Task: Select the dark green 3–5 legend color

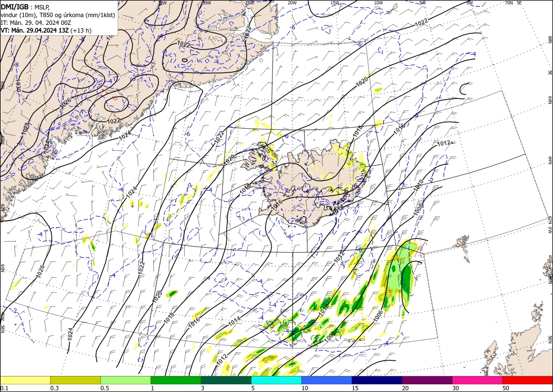Action: (226, 380)
